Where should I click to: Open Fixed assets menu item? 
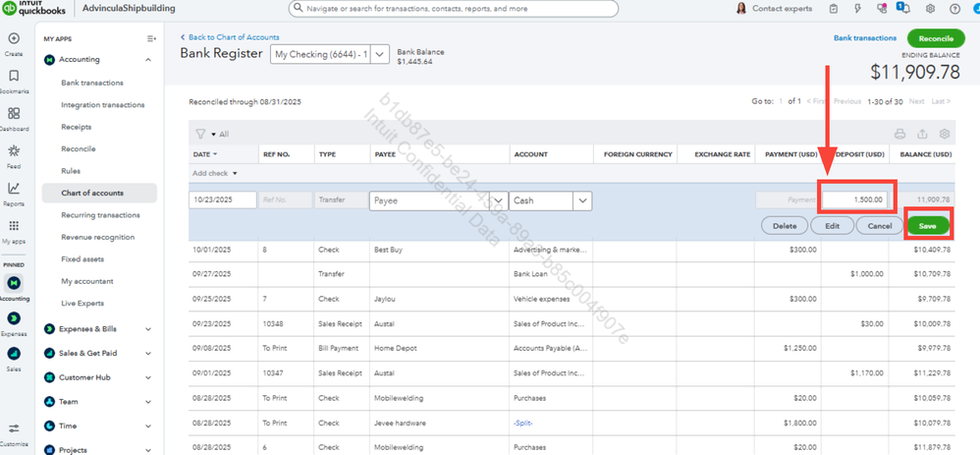82,259
